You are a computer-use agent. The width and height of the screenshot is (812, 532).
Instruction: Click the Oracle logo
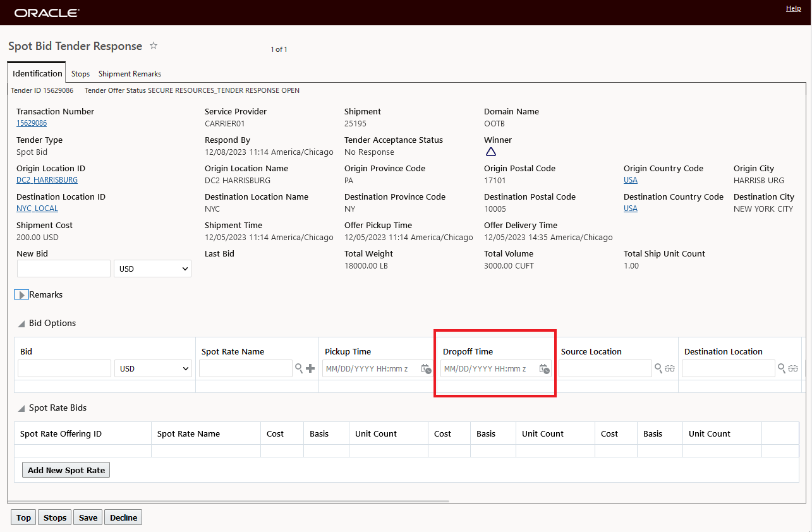coord(46,13)
